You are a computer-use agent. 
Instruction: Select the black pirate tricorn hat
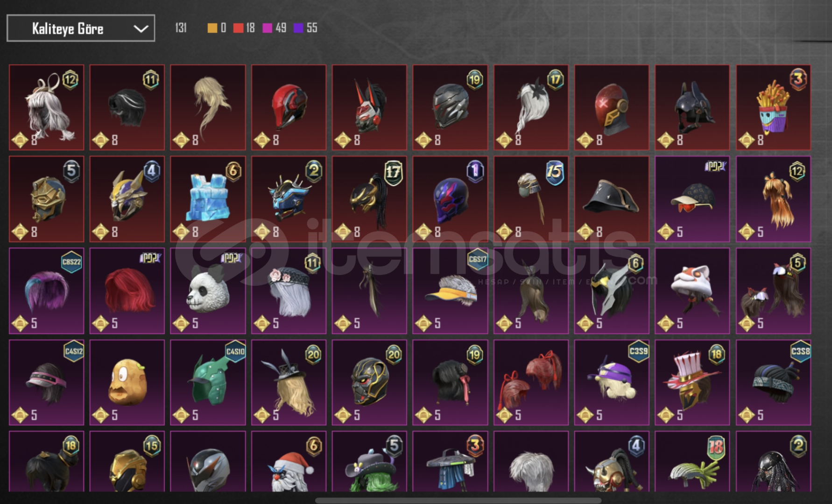pos(612,199)
